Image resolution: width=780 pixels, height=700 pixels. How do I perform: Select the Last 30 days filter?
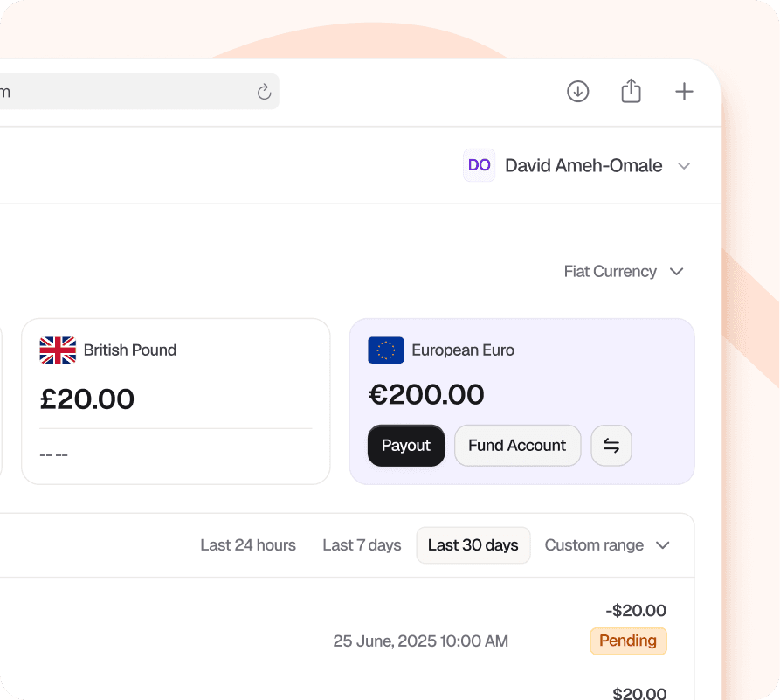click(473, 545)
